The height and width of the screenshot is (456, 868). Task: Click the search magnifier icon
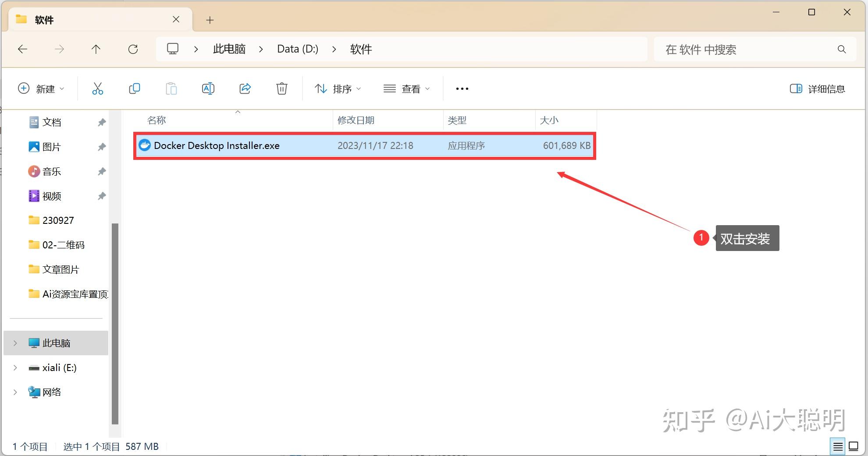tap(842, 49)
